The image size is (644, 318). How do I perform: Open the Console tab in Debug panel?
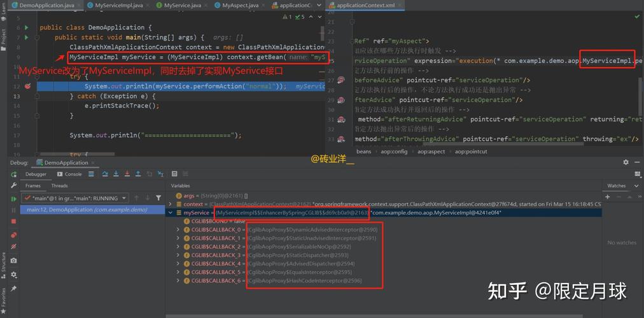tap(70, 174)
